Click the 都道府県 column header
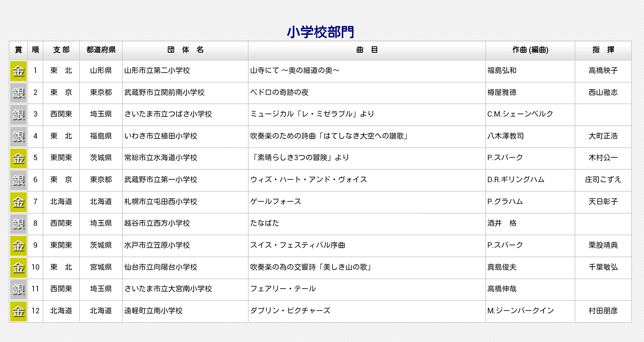 [101, 50]
